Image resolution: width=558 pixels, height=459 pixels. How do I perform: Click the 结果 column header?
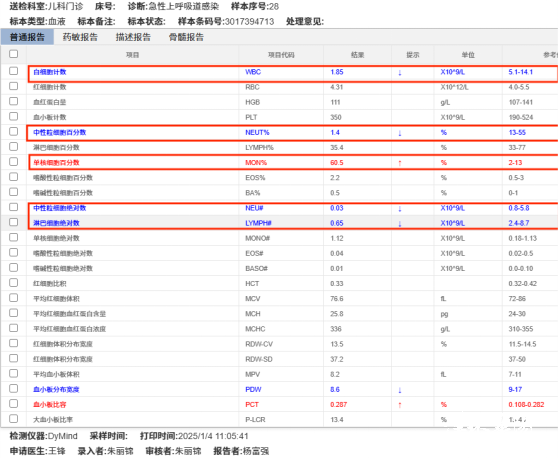coord(357,55)
